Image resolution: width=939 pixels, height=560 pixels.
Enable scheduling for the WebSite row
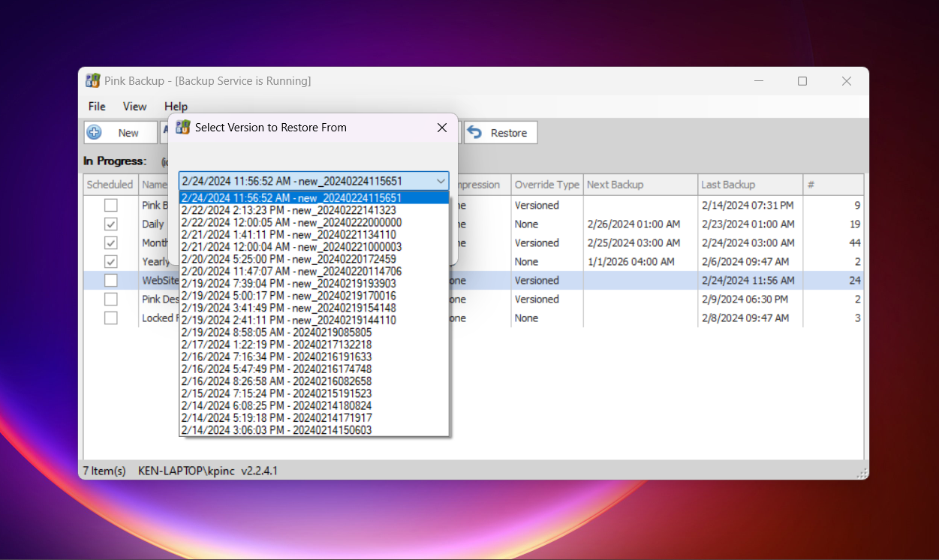111,281
